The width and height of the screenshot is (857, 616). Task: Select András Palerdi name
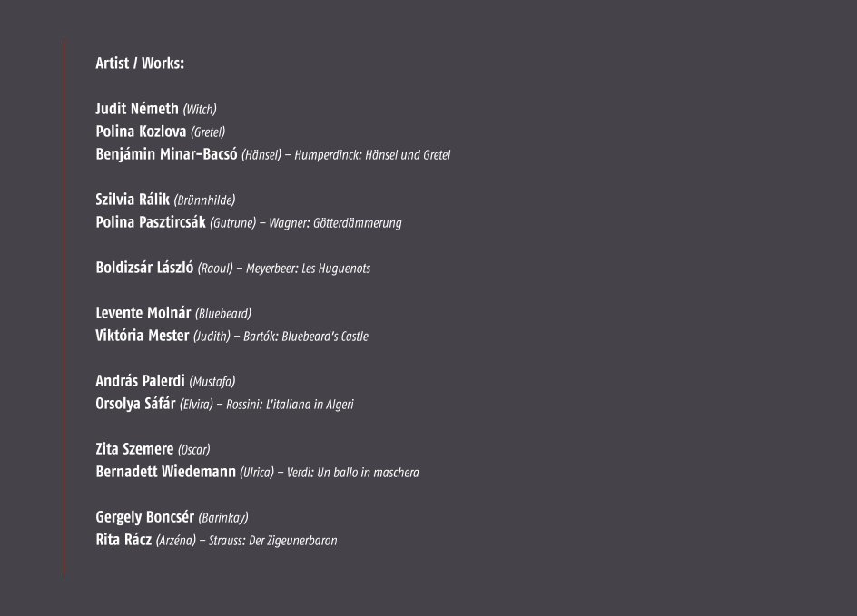(x=141, y=381)
